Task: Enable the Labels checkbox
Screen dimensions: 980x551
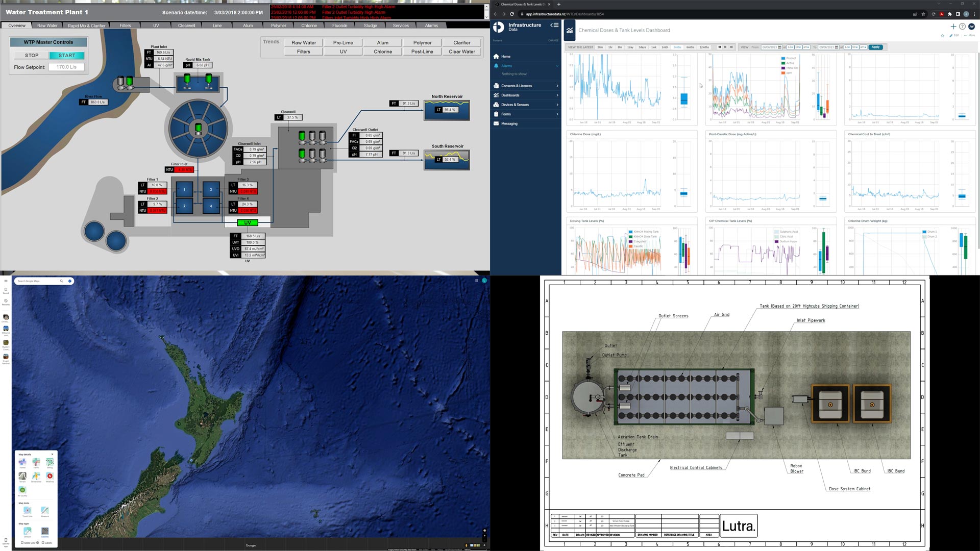Action: point(42,543)
